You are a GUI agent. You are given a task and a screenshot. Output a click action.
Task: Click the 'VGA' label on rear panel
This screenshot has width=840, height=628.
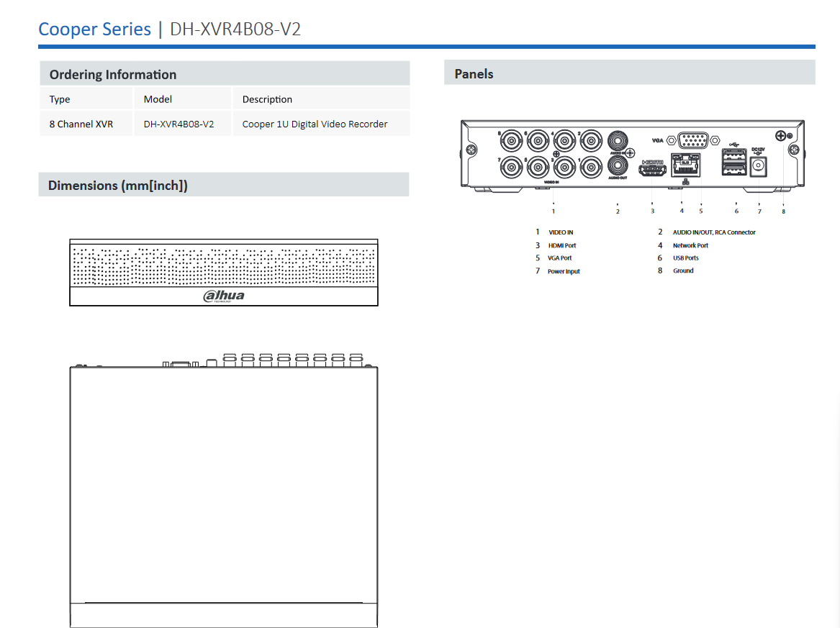pos(657,140)
